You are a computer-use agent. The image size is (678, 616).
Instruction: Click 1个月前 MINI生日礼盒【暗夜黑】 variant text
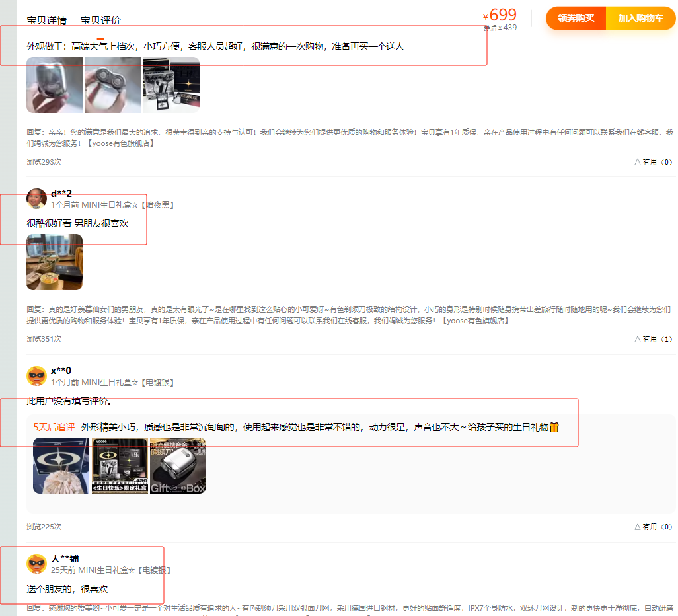click(x=112, y=205)
